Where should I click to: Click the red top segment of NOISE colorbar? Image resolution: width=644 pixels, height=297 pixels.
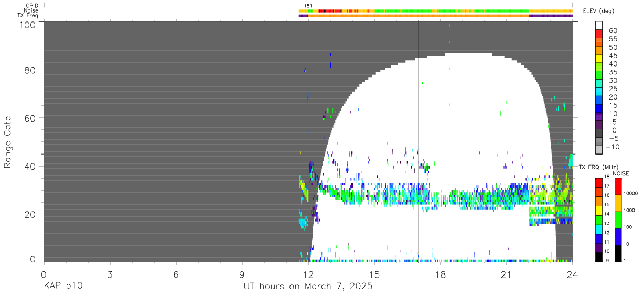(618, 186)
